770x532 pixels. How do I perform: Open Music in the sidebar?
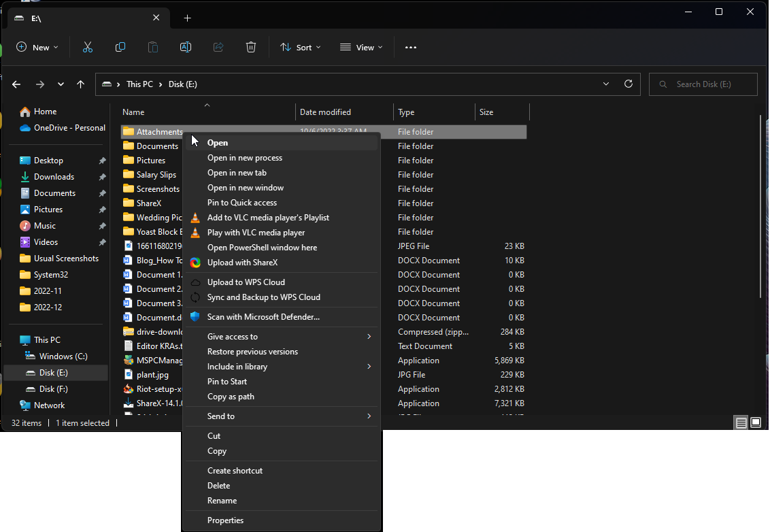point(38,225)
